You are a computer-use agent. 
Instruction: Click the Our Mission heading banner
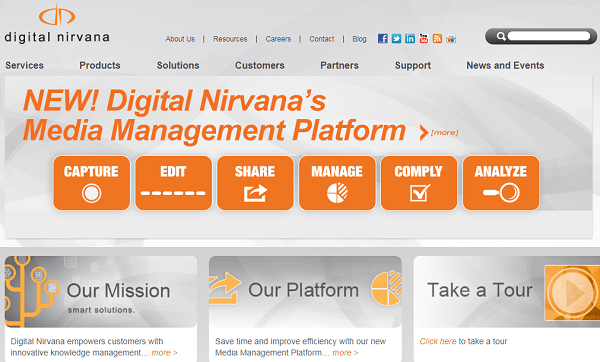pyautogui.click(x=101, y=292)
